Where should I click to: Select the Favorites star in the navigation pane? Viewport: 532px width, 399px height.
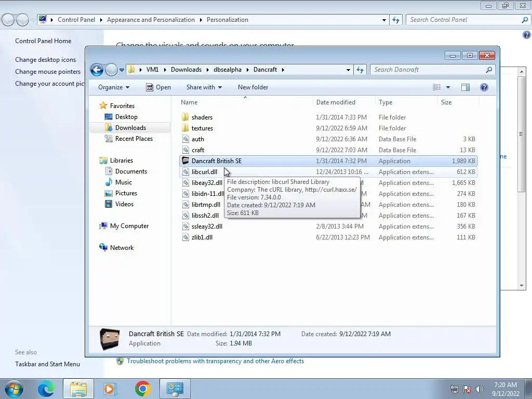pyautogui.click(x=103, y=105)
